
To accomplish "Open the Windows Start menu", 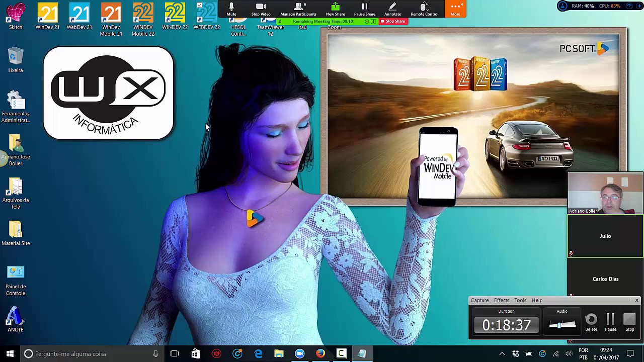I will click(x=10, y=353).
